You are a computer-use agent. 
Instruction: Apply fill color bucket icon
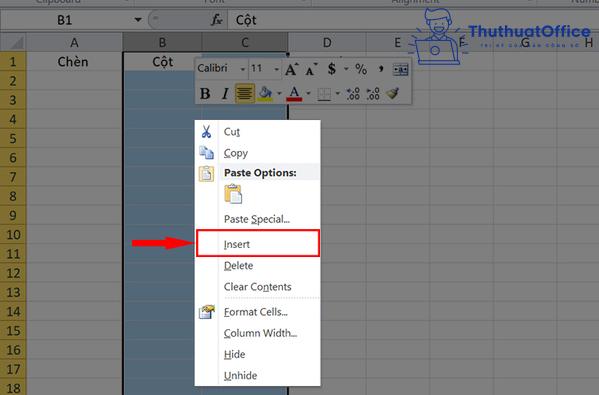pyautogui.click(x=266, y=93)
